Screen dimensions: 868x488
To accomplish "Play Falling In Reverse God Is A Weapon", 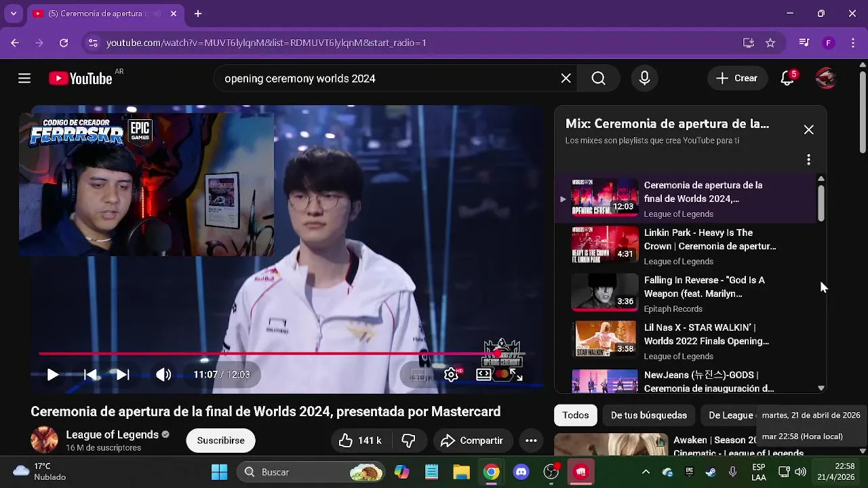I will (685, 293).
